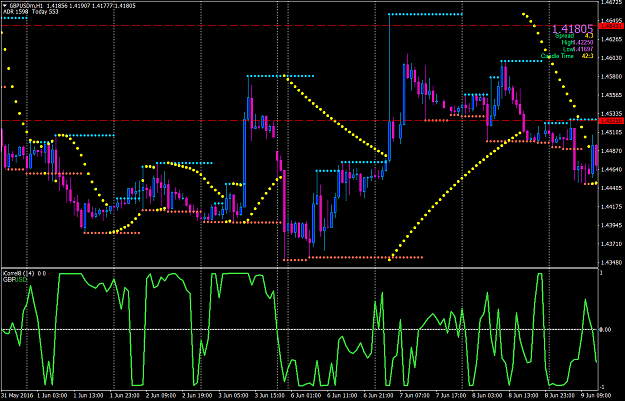
Task: Click the High 1.42250 label
Action: (577, 42)
